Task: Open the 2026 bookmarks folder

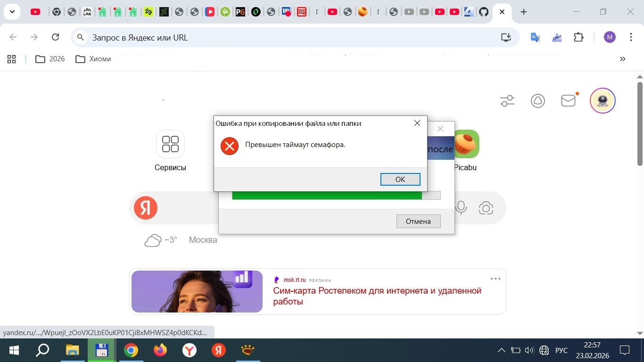Action: click(x=50, y=59)
